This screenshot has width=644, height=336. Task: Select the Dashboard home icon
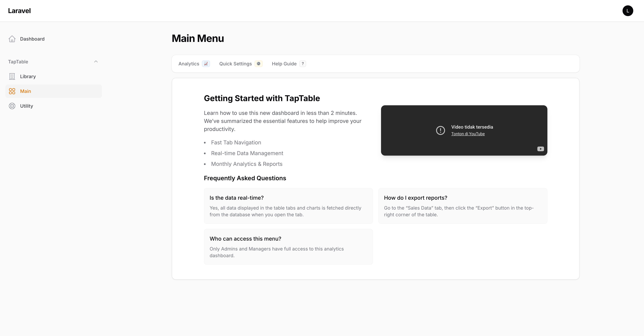click(12, 39)
